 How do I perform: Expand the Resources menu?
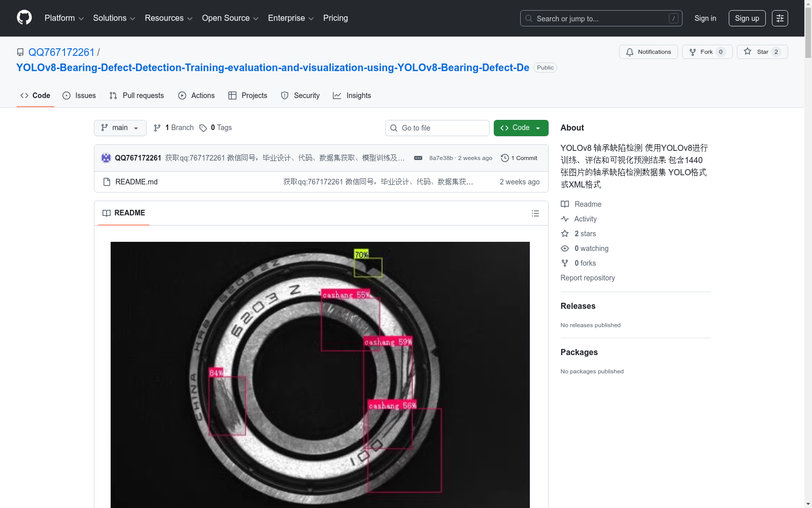pyautogui.click(x=168, y=18)
